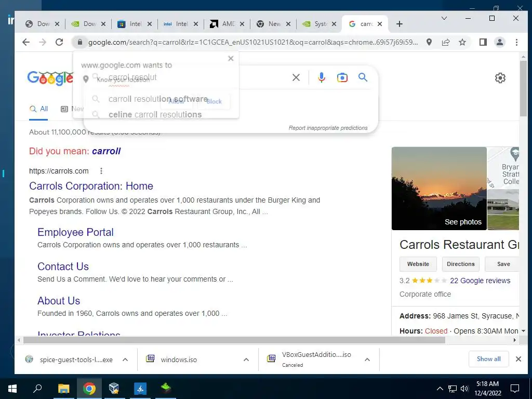Open the network tray icon

click(x=453, y=389)
